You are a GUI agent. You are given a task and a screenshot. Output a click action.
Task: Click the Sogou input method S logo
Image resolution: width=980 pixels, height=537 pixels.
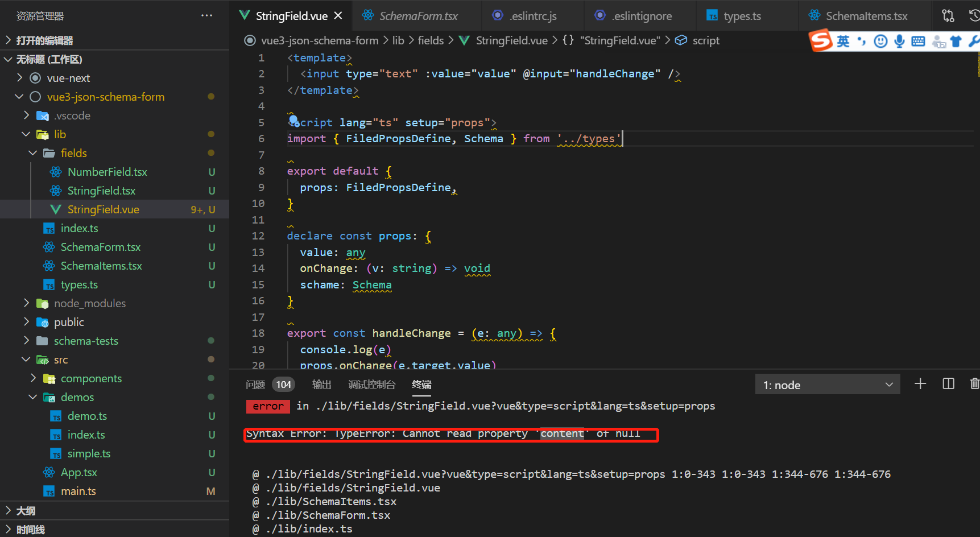821,41
